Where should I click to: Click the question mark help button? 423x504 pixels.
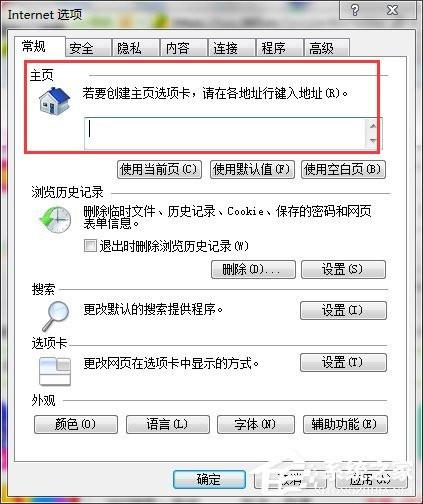click(355, 10)
